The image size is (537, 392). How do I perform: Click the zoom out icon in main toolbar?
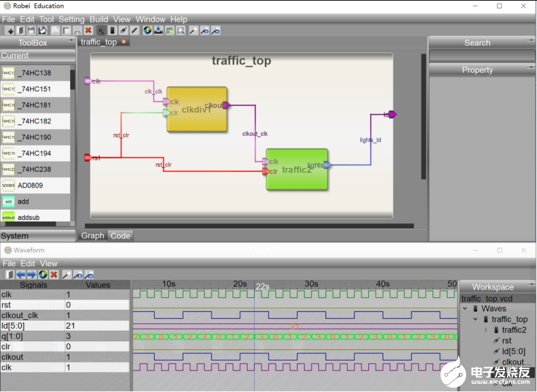(215, 31)
